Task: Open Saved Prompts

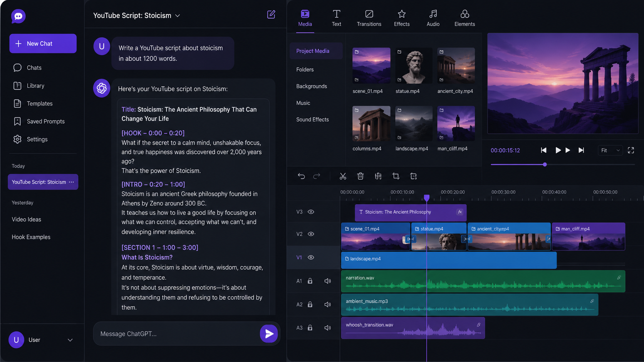Action: point(39,121)
